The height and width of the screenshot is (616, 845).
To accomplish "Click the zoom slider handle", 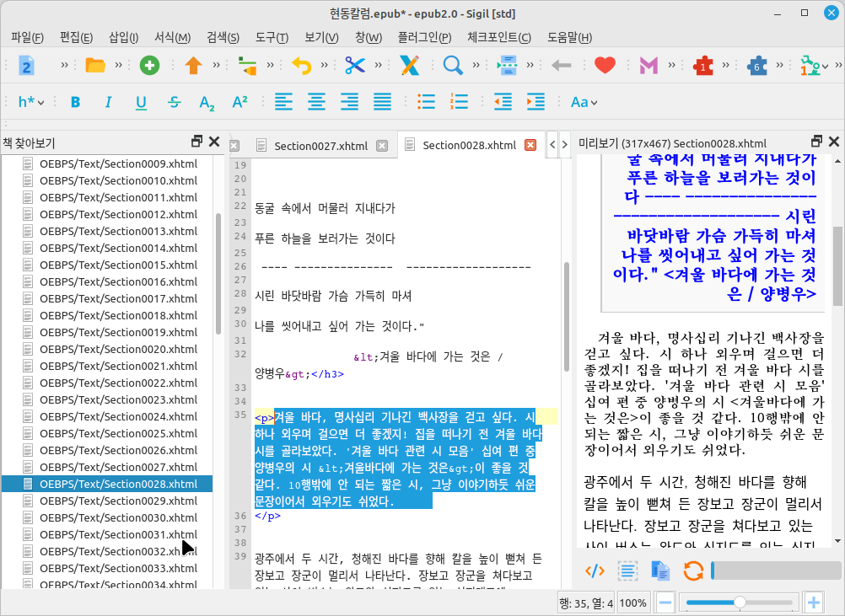I will tap(740, 603).
